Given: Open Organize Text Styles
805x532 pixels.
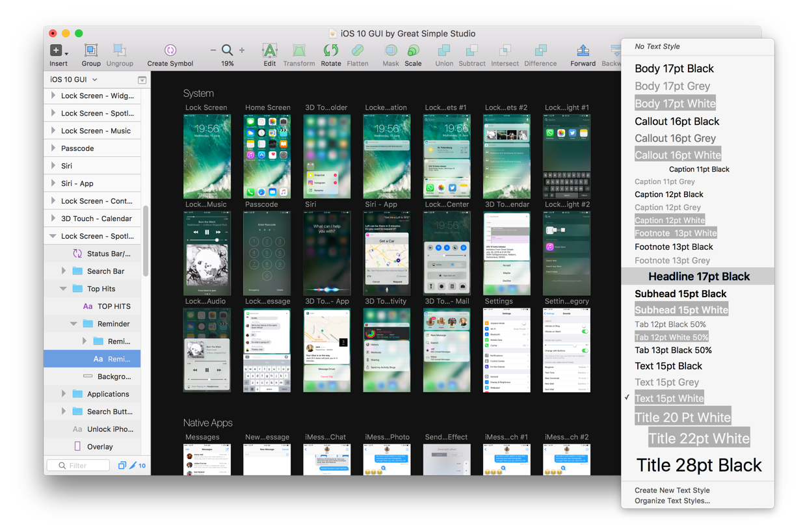Looking at the screenshot, I should coord(672,501).
